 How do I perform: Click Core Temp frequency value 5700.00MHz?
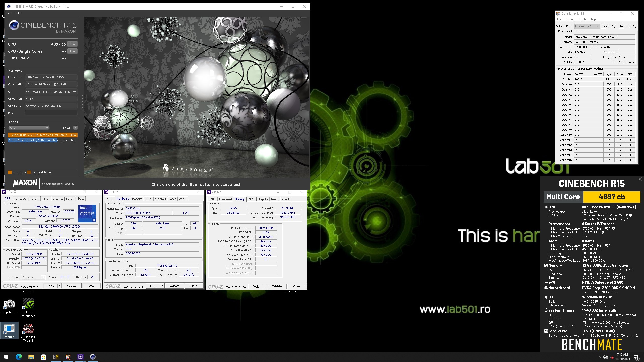(605, 47)
